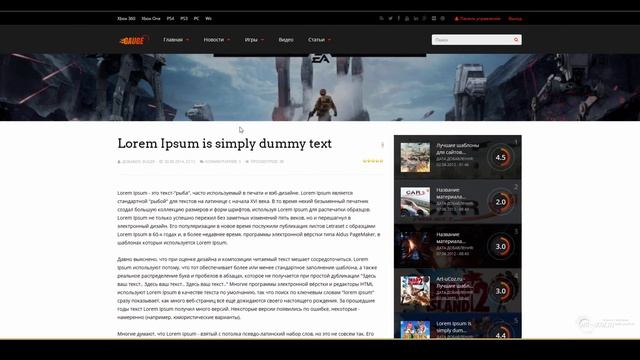Open the LinkedIn social icon

point(416,18)
